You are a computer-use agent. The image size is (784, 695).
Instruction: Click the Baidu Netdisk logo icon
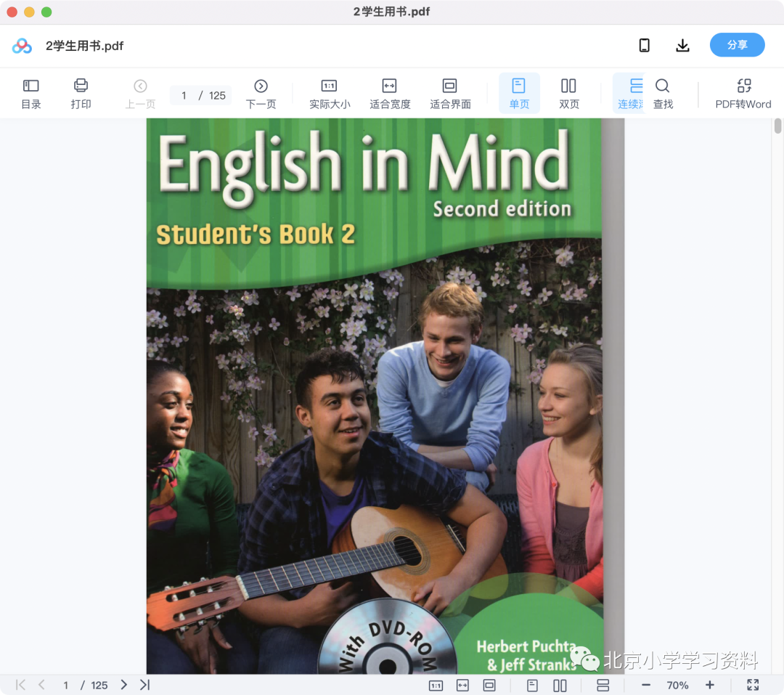pos(22,46)
